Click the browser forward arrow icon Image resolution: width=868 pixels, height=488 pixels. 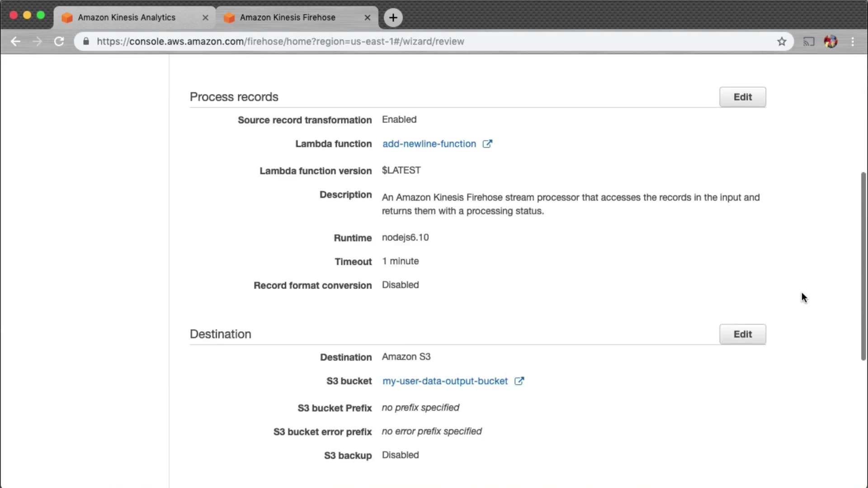pos(37,42)
